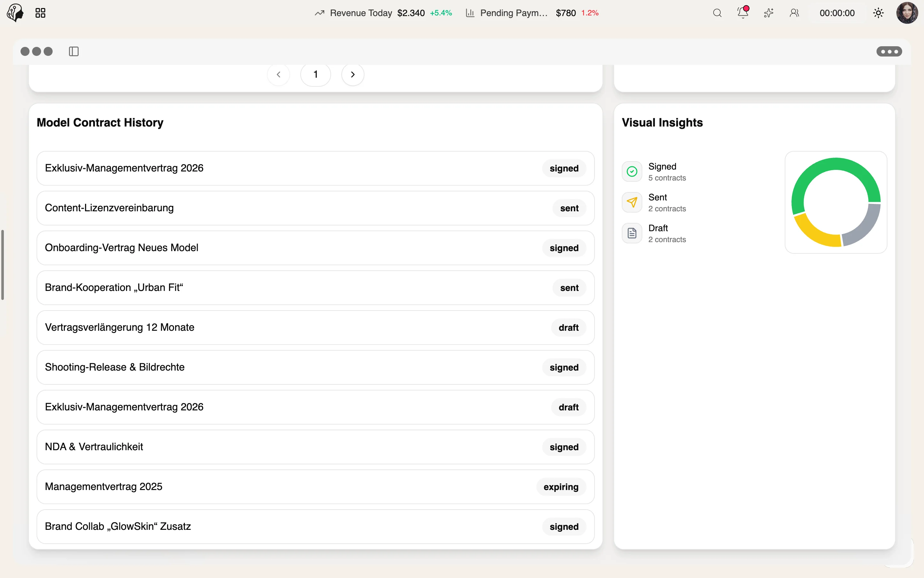The image size is (924, 578).
Task: Open the user profile outline icon
Action: (794, 13)
